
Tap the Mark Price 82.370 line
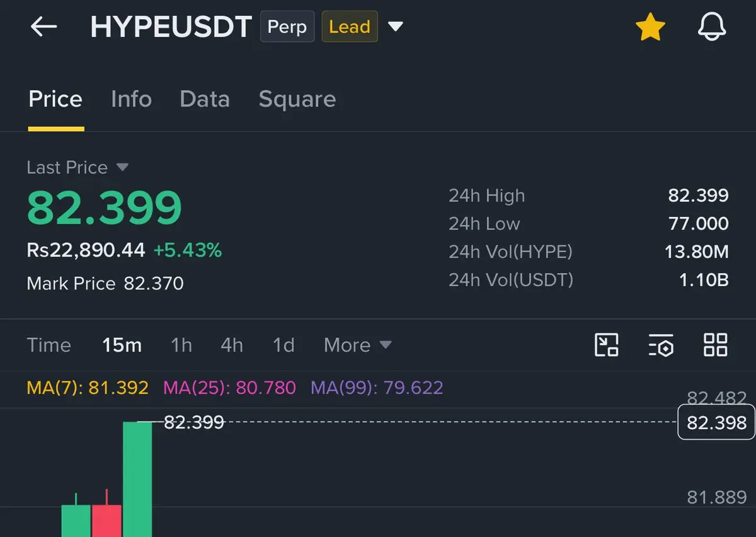[105, 283]
